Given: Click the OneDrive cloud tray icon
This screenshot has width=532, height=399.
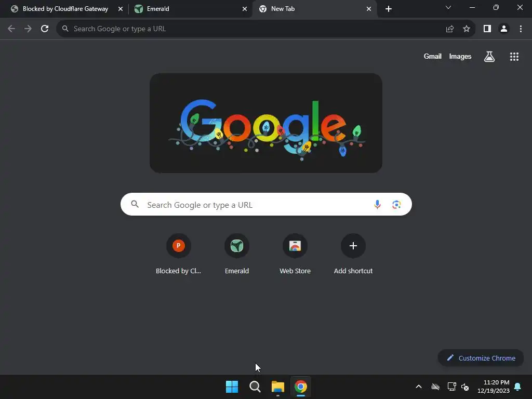Looking at the screenshot, I should coord(435,387).
